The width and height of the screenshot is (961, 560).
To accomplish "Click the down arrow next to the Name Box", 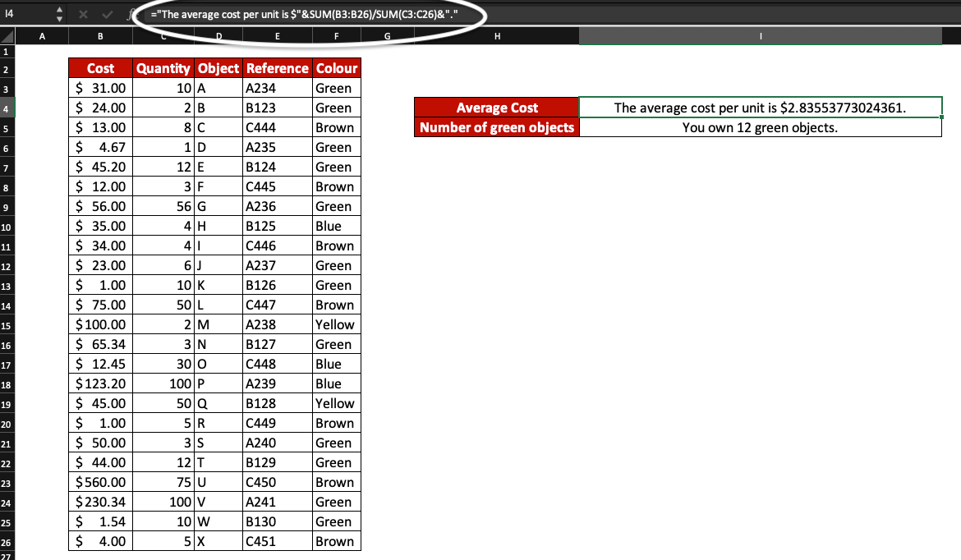I will click(58, 19).
